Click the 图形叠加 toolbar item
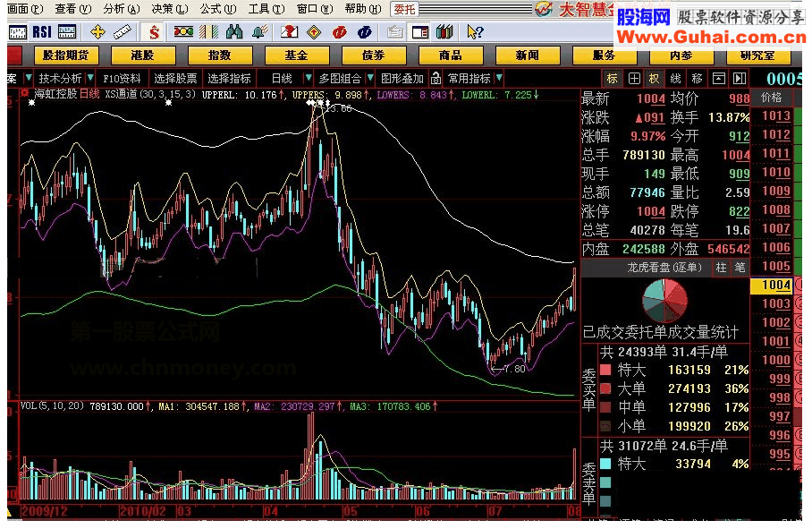 [402, 78]
